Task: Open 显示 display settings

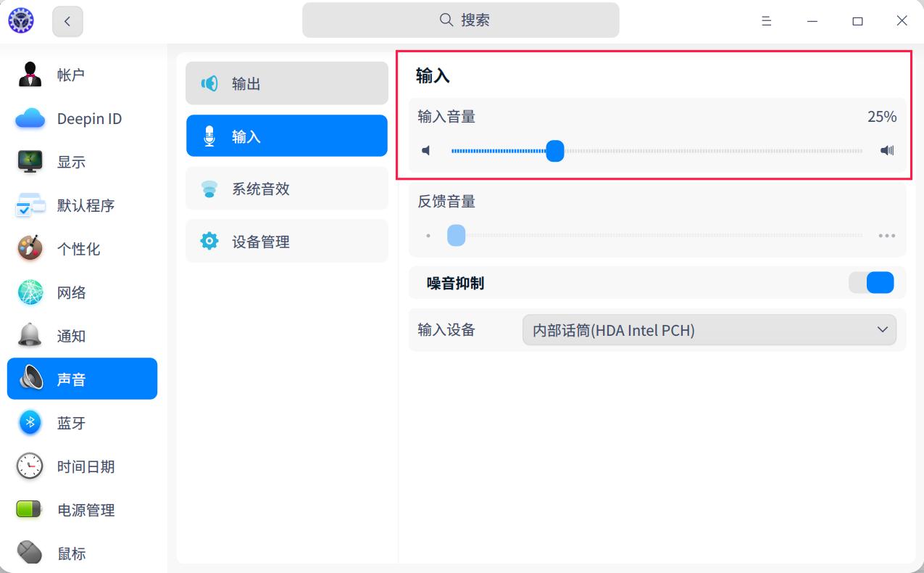Action: click(x=82, y=162)
